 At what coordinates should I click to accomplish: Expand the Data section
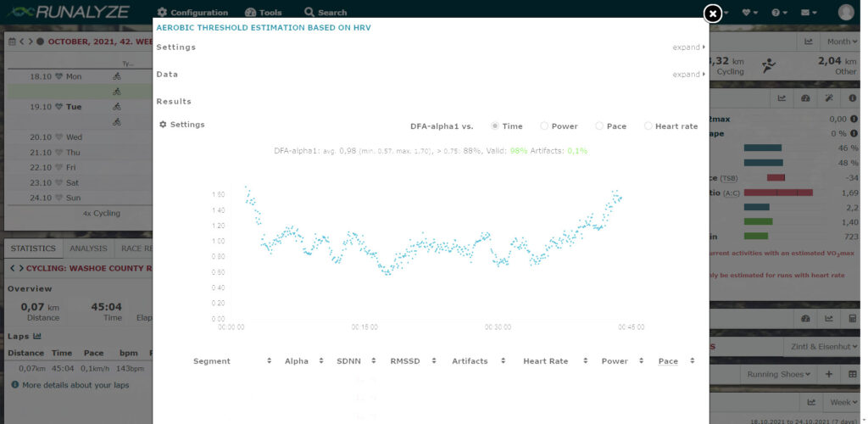click(688, 75)
